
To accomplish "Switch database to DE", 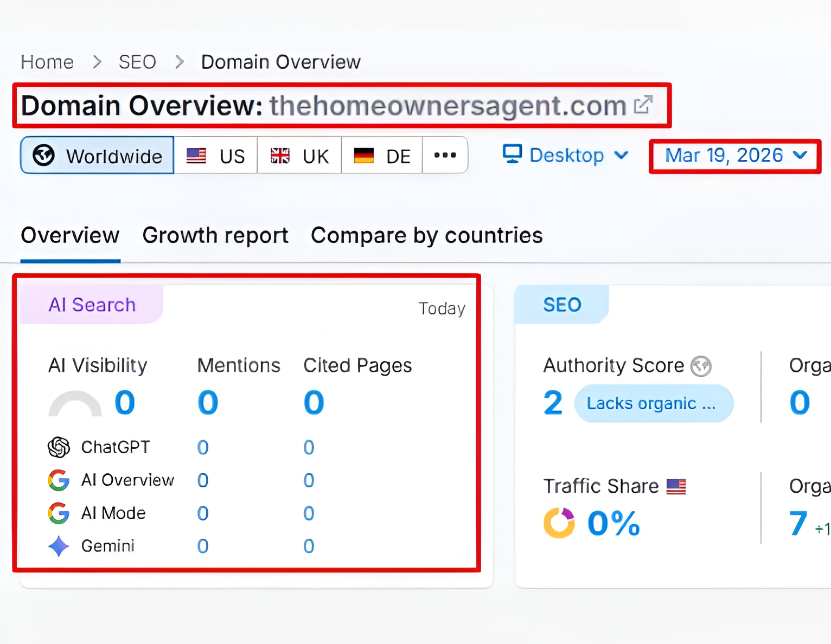I will click(x=382, y=155).
